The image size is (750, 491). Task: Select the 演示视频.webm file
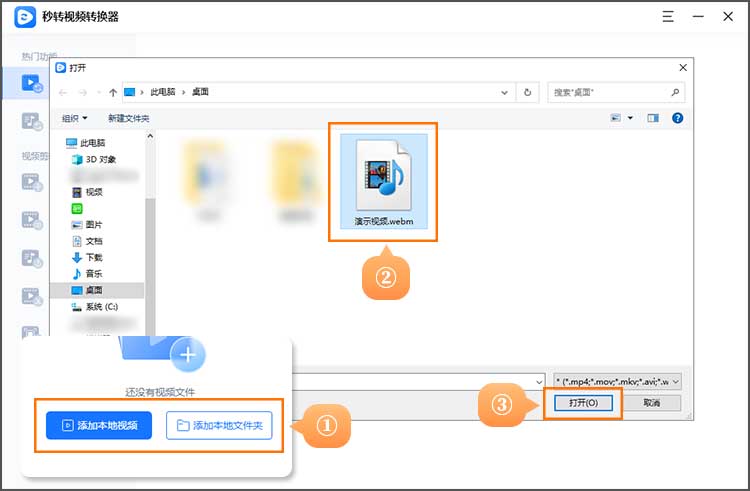coord(384,182)
